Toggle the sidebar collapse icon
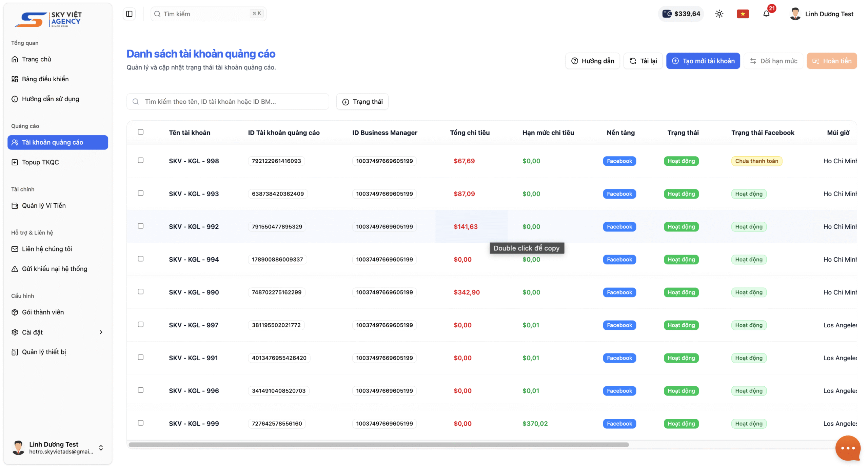Image resolution: width=868 pixels, height=468 pixels. click(129, 14)
